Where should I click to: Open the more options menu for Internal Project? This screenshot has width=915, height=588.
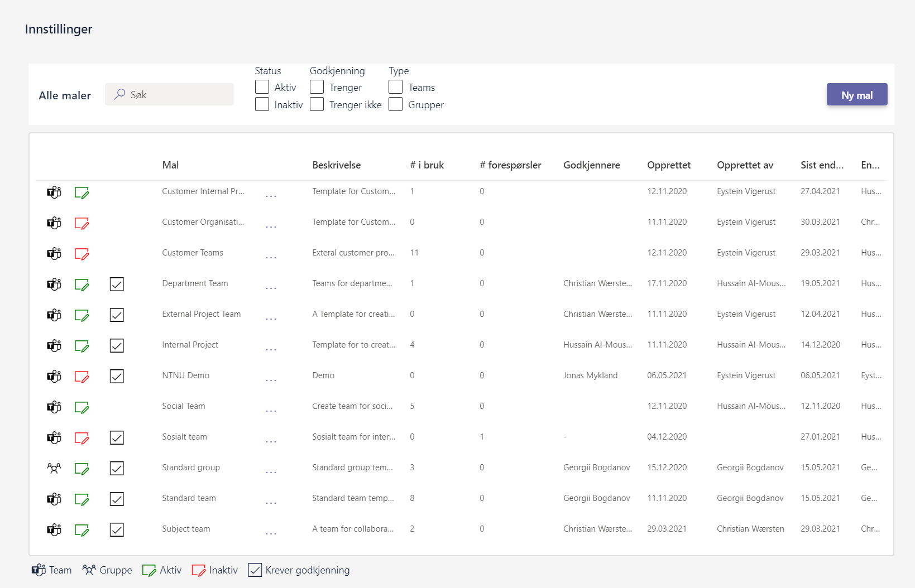pyautogui.click(x=271, y=350)
